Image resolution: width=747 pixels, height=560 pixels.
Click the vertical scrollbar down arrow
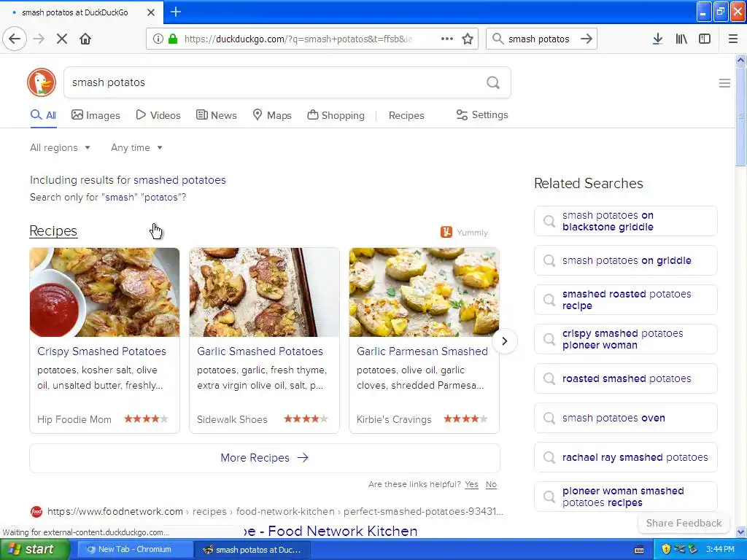click(x=741, y=532)
